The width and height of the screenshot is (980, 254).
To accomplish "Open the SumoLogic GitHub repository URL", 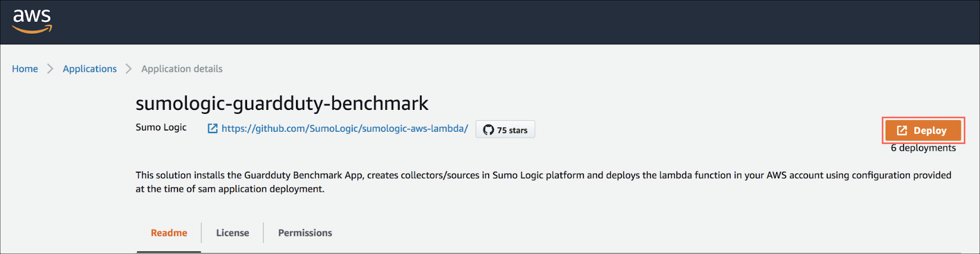I will pyautogui.click(x=344, y=128).
